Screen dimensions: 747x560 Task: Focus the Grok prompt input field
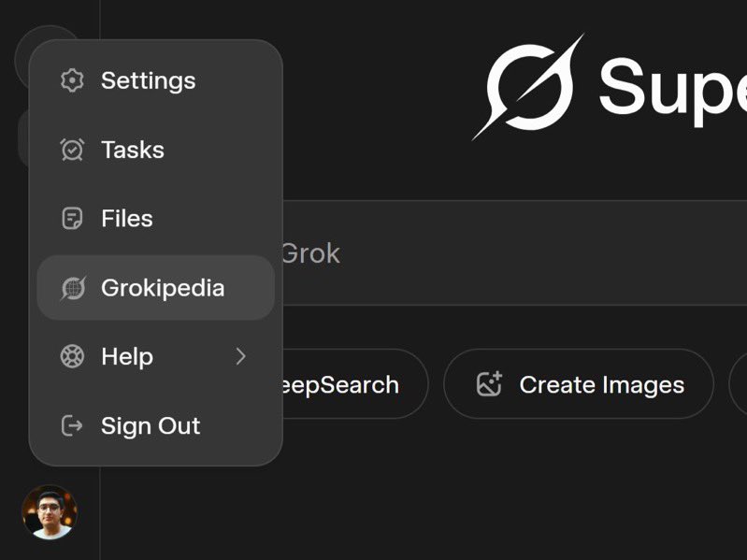coord(514,252)
